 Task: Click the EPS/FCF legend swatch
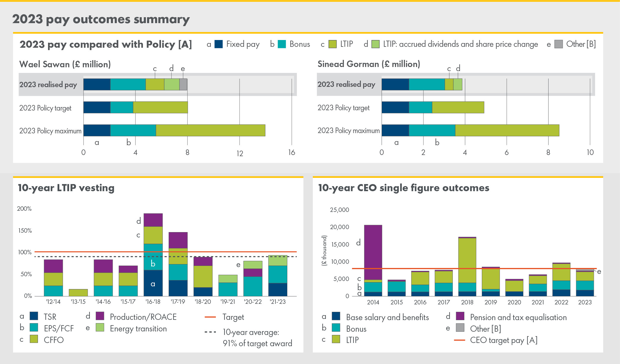click(34, 328)
